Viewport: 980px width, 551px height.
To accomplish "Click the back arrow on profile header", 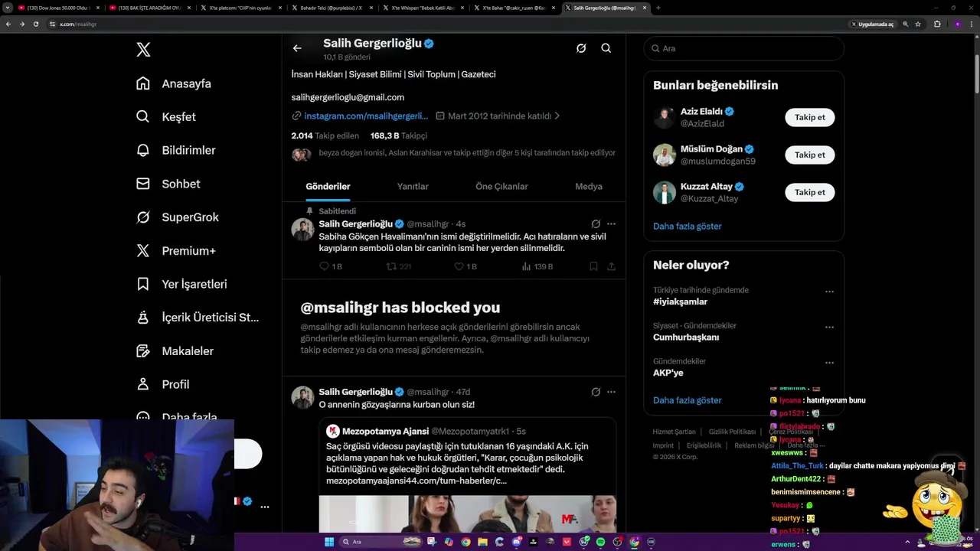I will coord(297,48).
